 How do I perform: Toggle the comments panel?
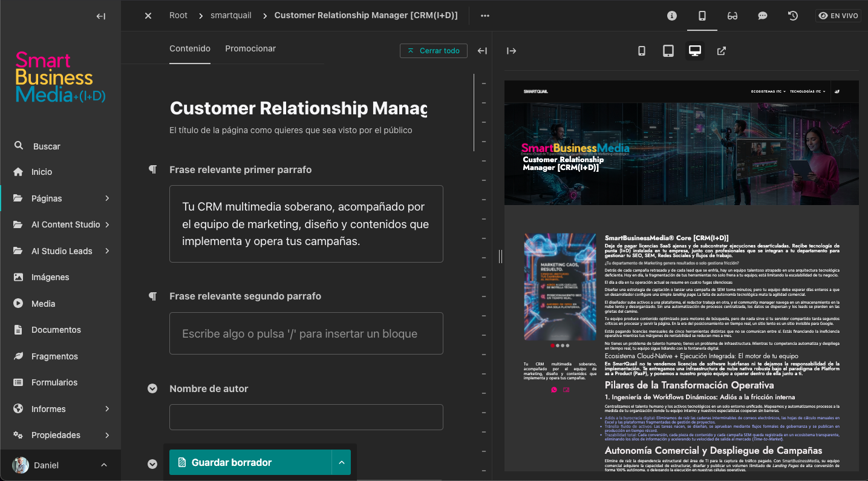763,16
